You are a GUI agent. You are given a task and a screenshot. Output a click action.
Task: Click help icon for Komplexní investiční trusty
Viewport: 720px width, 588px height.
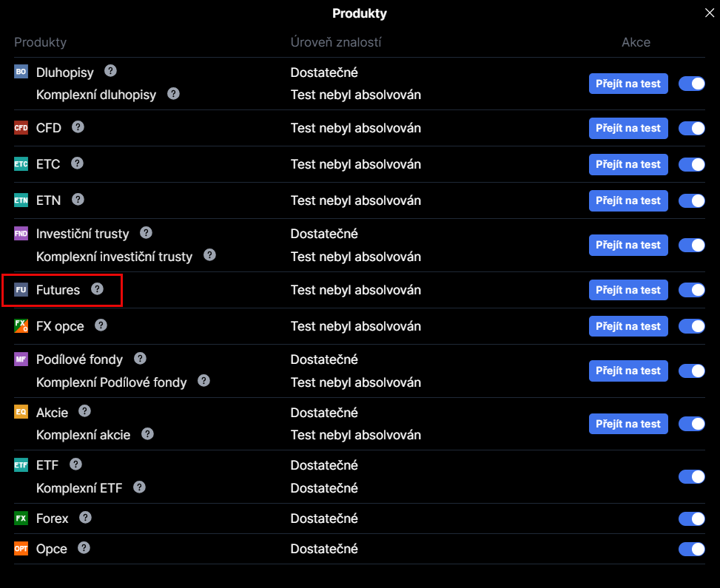tap(209, 255)
